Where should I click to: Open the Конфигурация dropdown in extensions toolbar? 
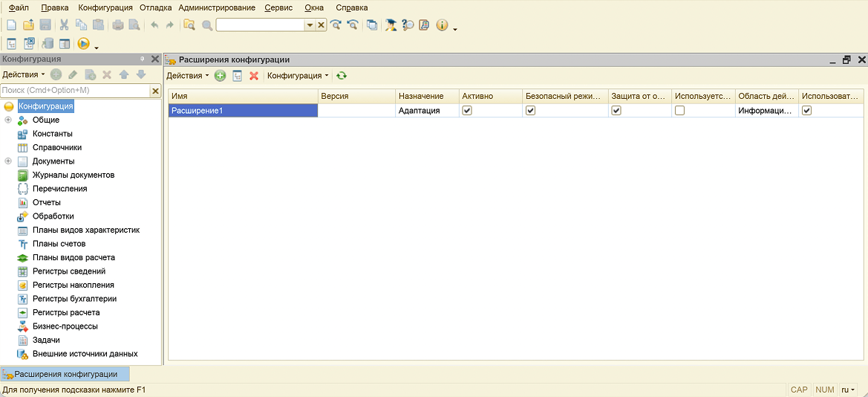(298, 76)
